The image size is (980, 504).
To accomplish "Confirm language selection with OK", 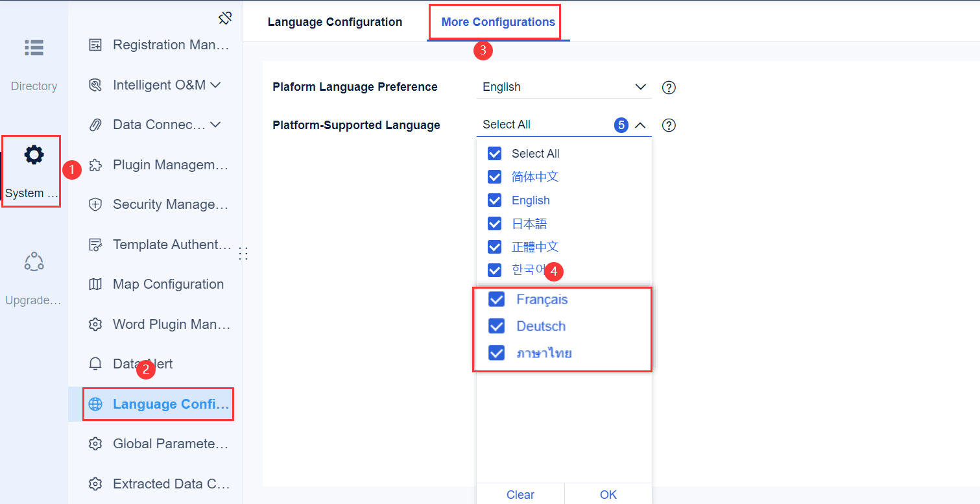I will tap(608, 494).
